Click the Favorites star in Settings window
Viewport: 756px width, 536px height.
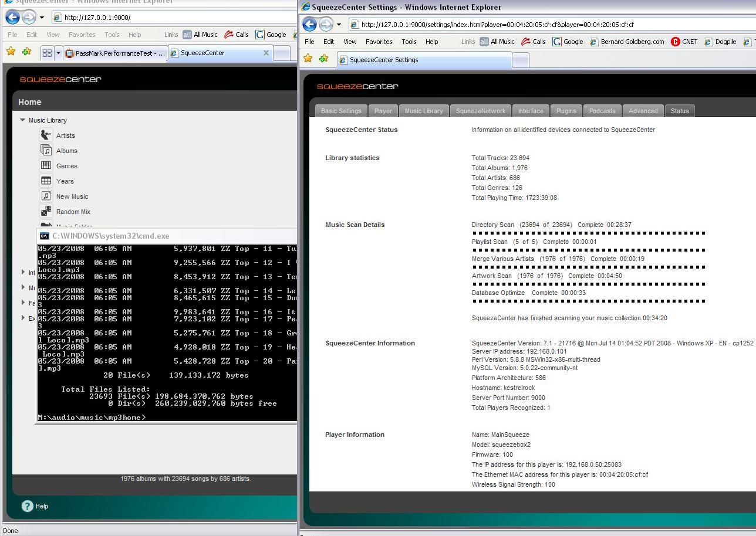coord(308,59)
